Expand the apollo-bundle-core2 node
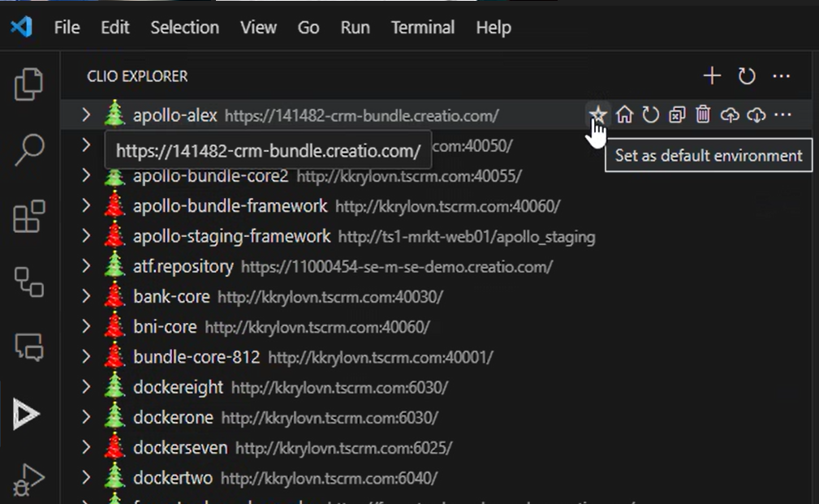819x504 pixels. (86, 175)
